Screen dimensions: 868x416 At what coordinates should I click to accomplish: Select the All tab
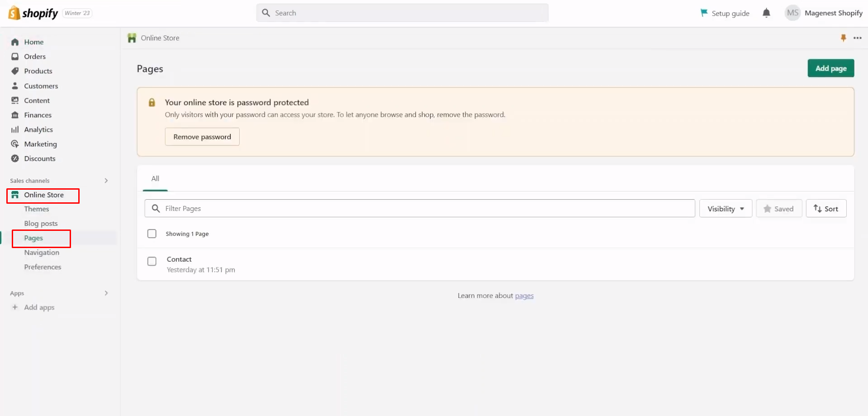(x=155, y=179)
